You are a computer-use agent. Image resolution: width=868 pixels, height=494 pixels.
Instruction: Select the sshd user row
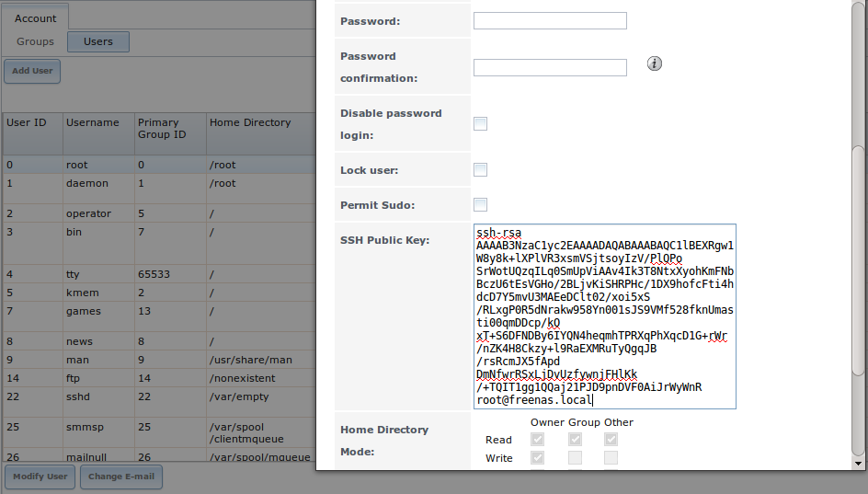[x=156, y=396]
